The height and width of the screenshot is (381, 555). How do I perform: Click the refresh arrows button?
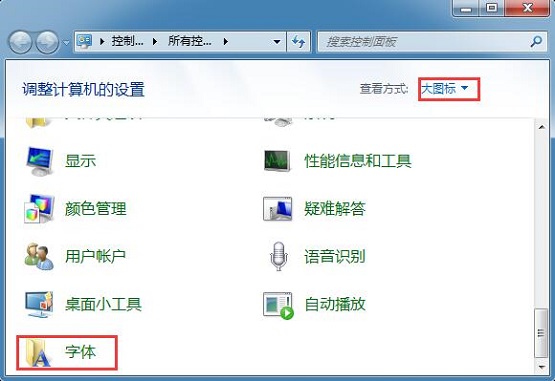(x=298, y=42)
